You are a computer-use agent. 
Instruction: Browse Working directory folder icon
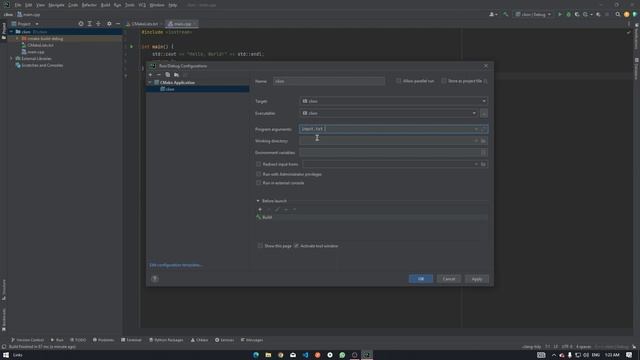(483, 141)
